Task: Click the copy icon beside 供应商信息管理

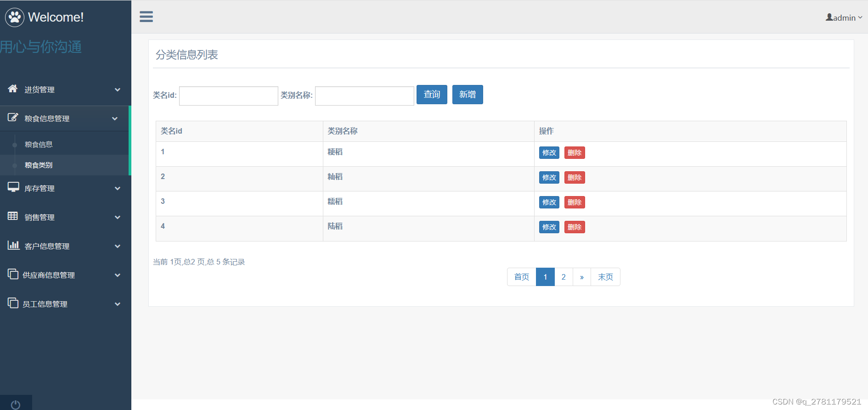Action: click(x=13, y=274)
